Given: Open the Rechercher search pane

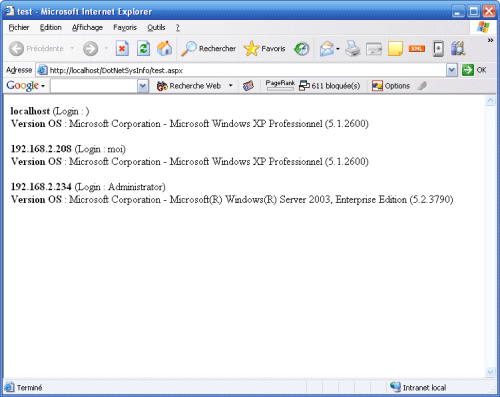Looking at the screenshot, I should (208, 49).
